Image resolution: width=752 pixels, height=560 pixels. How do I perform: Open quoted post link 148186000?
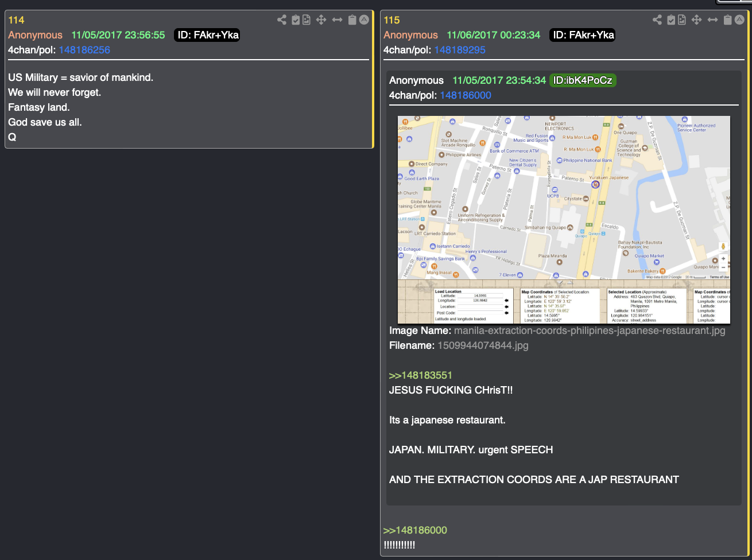tap(466, 95)
